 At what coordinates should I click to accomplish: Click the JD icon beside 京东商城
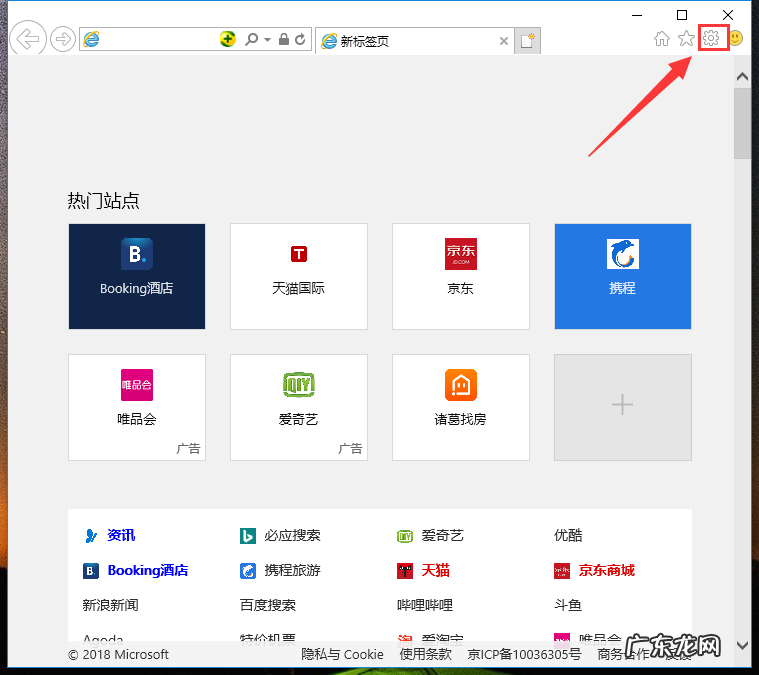point(562,571)
